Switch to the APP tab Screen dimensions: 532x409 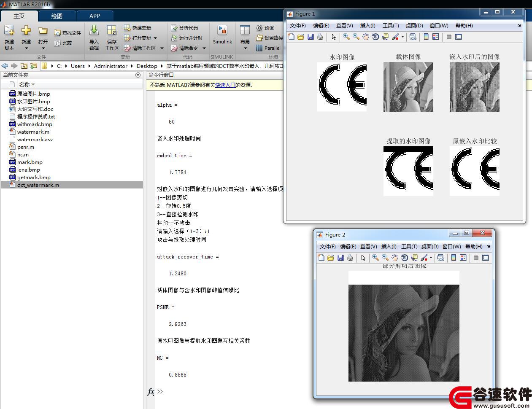click(95, 16)
